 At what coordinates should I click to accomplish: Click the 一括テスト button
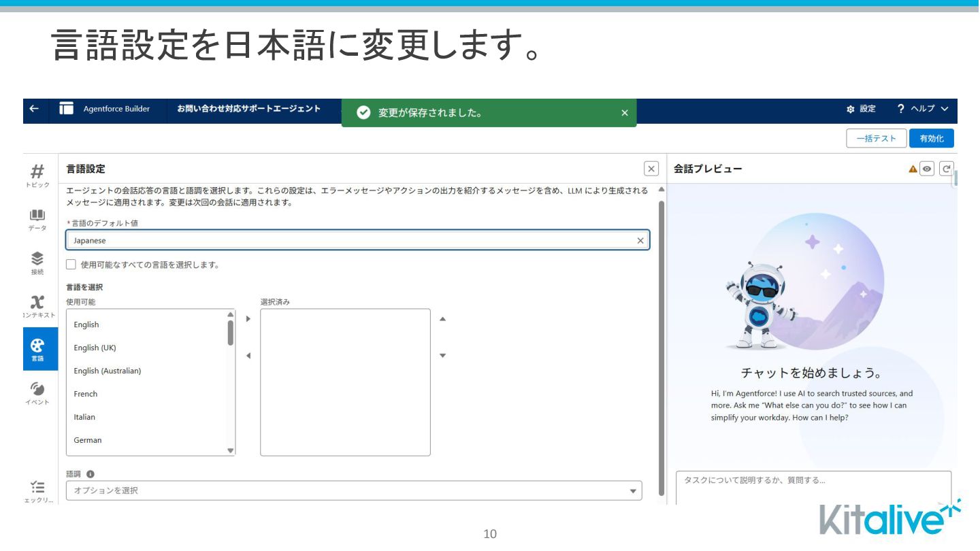(x=877, y=138)
